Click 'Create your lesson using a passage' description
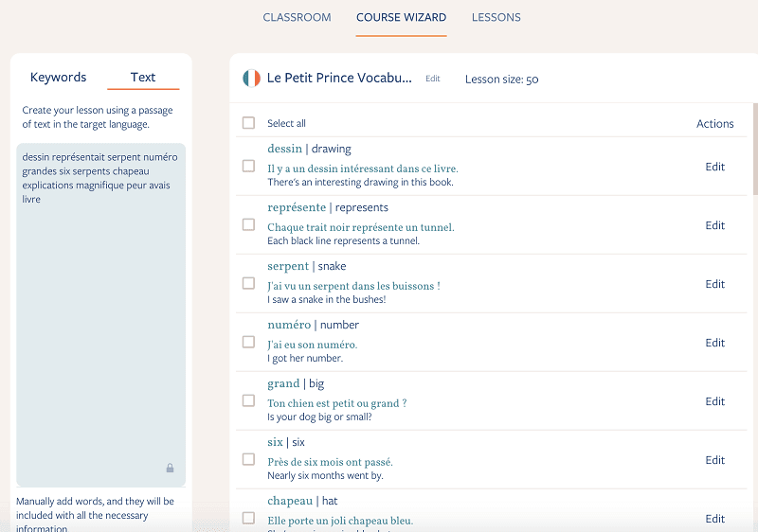The width and height of the screenshot is (758, 532). (x=98, y=117)
